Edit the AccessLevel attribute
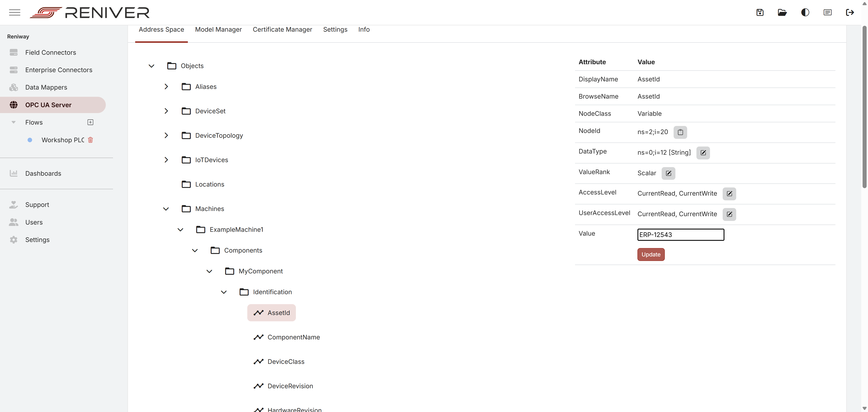 729,194
